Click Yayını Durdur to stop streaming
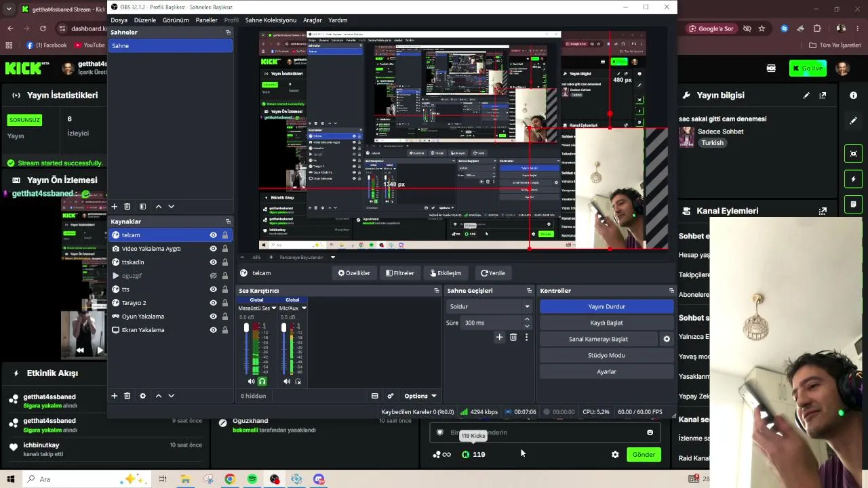Screen dimensions: 868x488 point(607,306)
